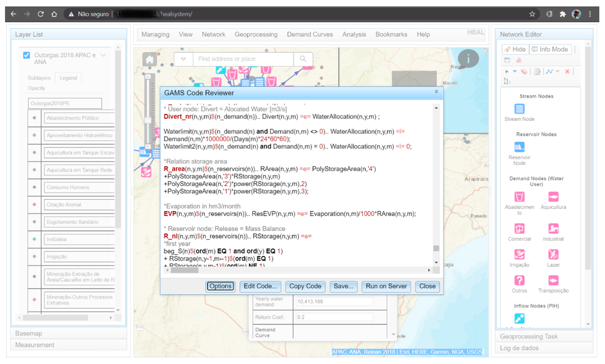Image resolution: width=605 pixels, height=364 pixels.
Task: Switch to the Legend tab
Action: (68, 78)
